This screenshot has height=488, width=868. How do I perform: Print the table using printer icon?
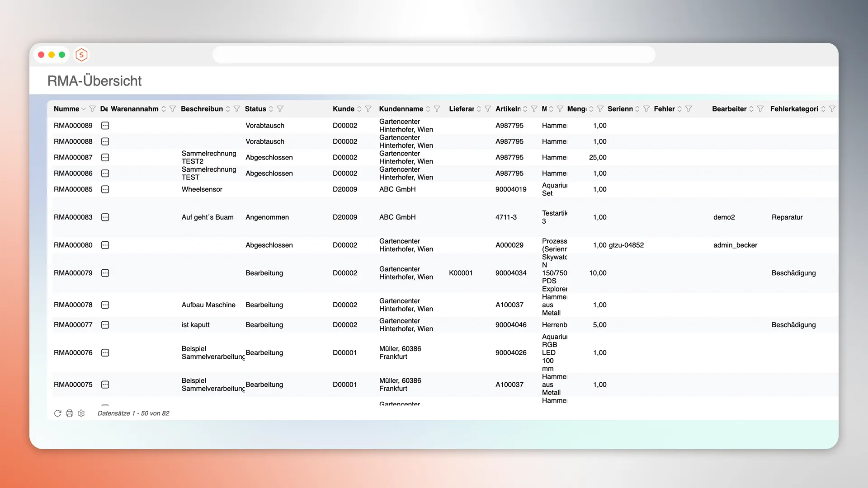click(69, 413)
